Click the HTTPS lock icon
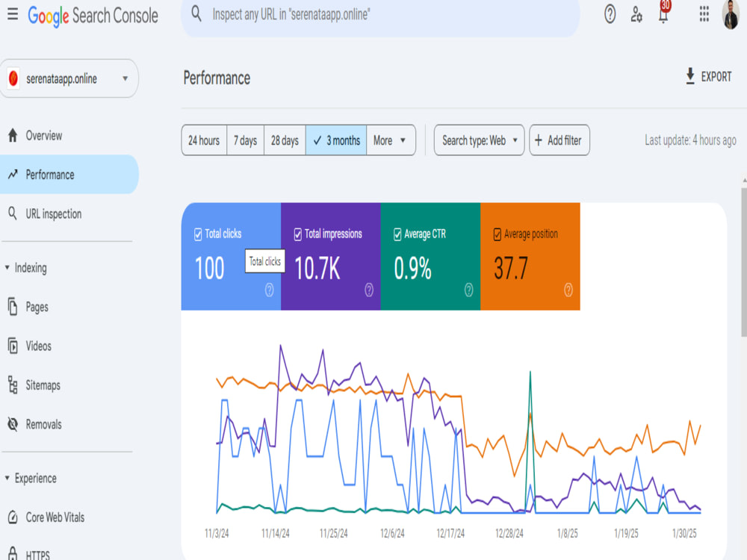Screen dimensions: 747x560 tap(13, 554)
